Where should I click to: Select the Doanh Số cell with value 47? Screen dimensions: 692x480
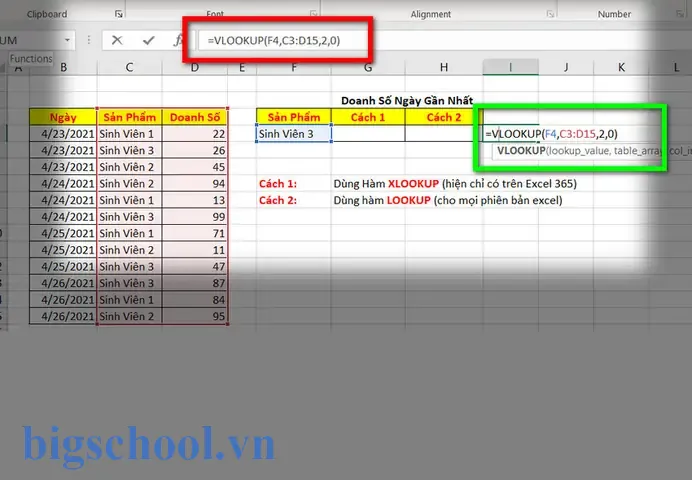195,266
